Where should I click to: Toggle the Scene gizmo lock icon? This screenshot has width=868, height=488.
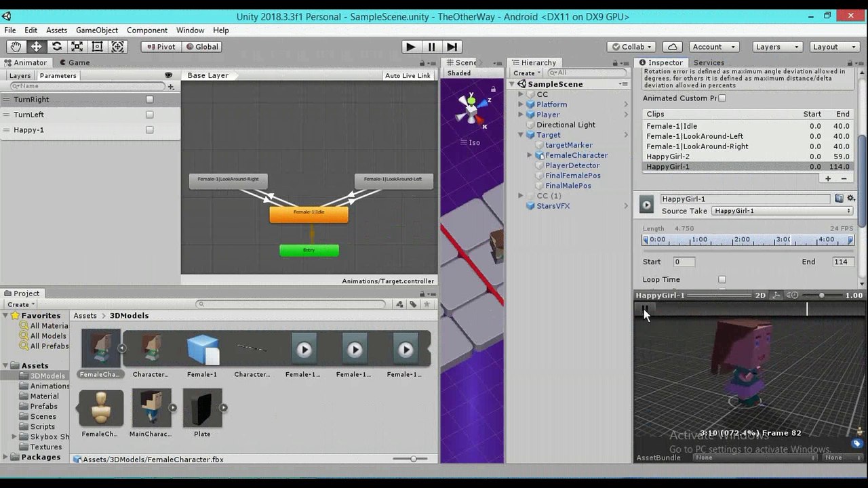click(x=492, y=88)
